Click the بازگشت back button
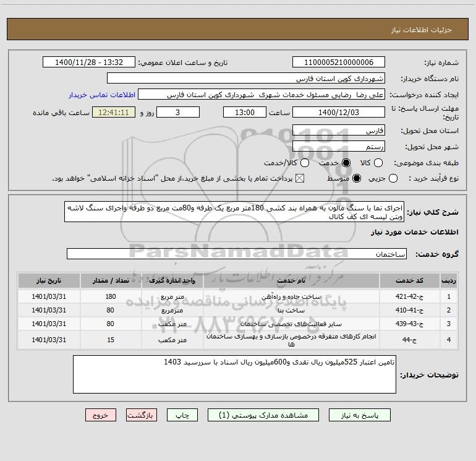 [x=142, y=415]
